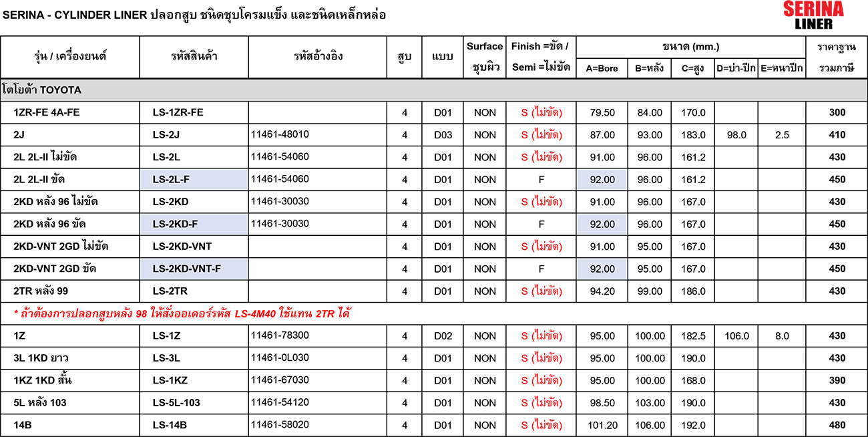The width and height of the screenshot is (868, 437).
Task: Click reference code 11461-48010
Action: [x=280, y=134]
